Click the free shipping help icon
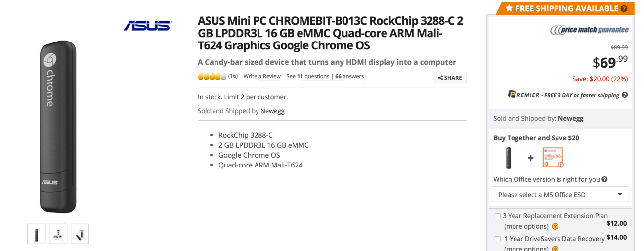Image resolution: width=644 pixels, height=251 pixels. coord(624,8)
